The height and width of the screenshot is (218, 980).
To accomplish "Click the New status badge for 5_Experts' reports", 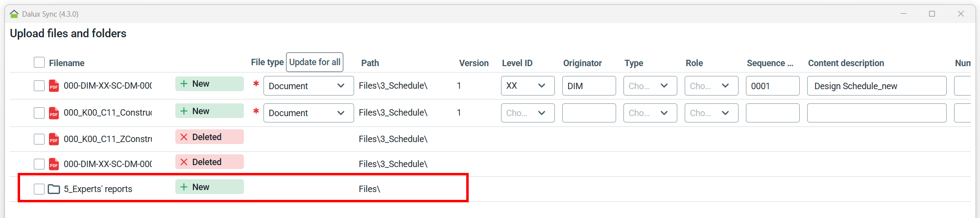I will tap(209, 187).
